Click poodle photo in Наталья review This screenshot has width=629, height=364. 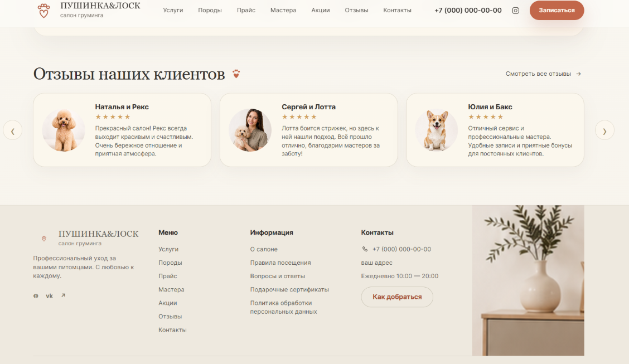pyautogui.click(x=64, y=130)
